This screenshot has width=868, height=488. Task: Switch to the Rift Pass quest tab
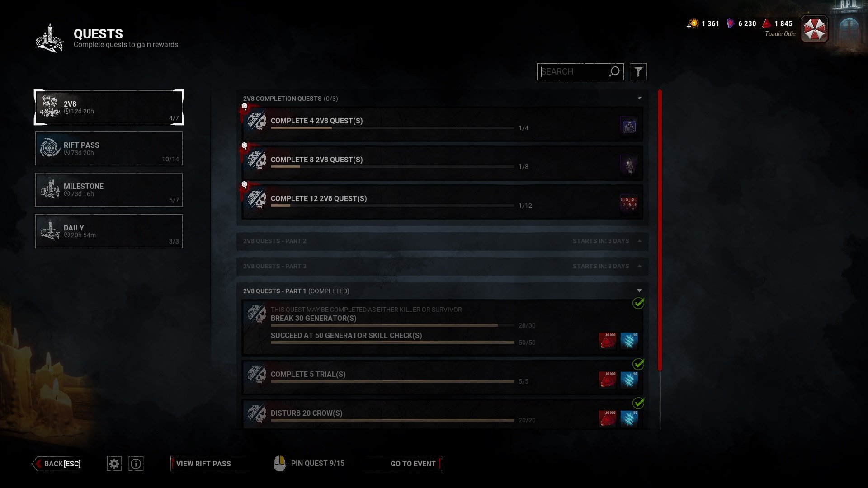109,149
